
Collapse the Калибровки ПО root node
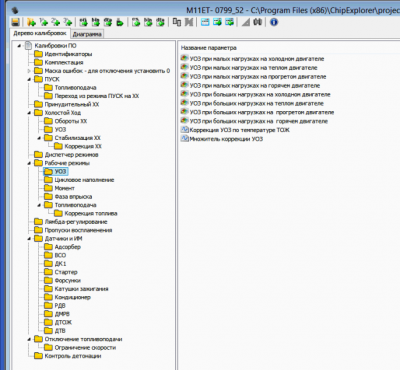click(x=19, y=46)
